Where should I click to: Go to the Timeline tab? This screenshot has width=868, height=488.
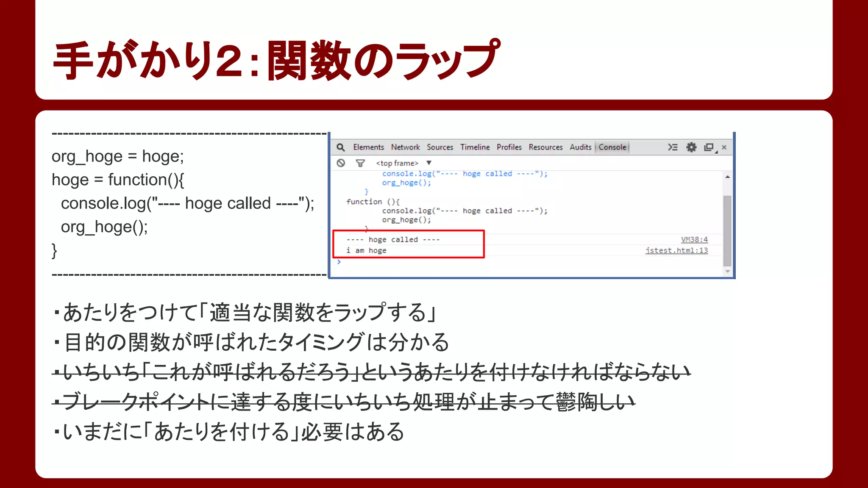click(x=475, y=147)
